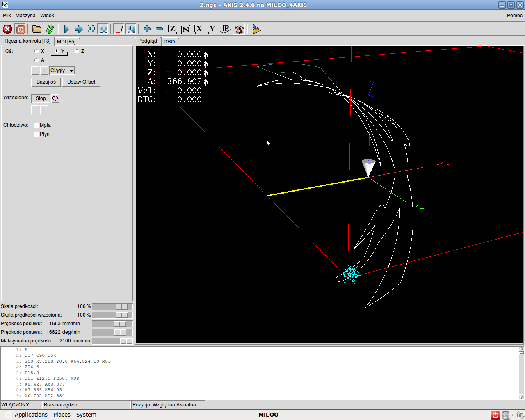Viewport: 525px width, 420px height.
Task: Select the Ręczna kontrola [F3] tab
Action: coord(27,41)
